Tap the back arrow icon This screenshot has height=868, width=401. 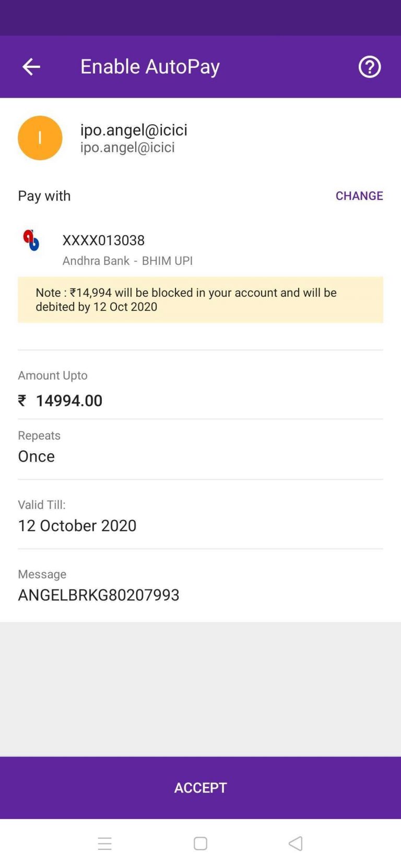pos(31,67)
